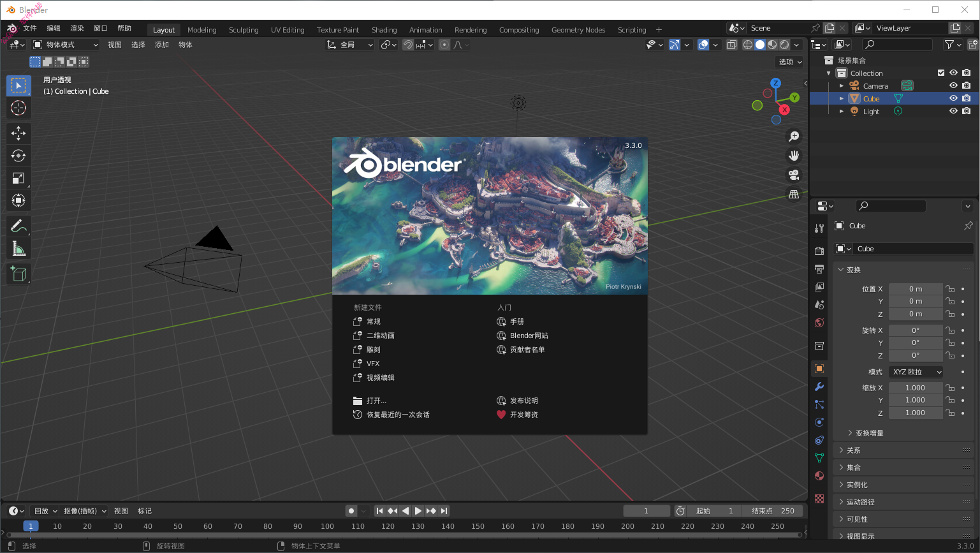Play the animation forward

[418, 511]
